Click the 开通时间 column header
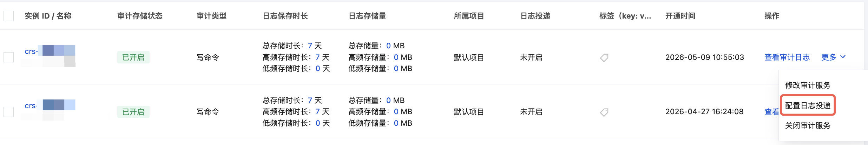 [680, 16]
